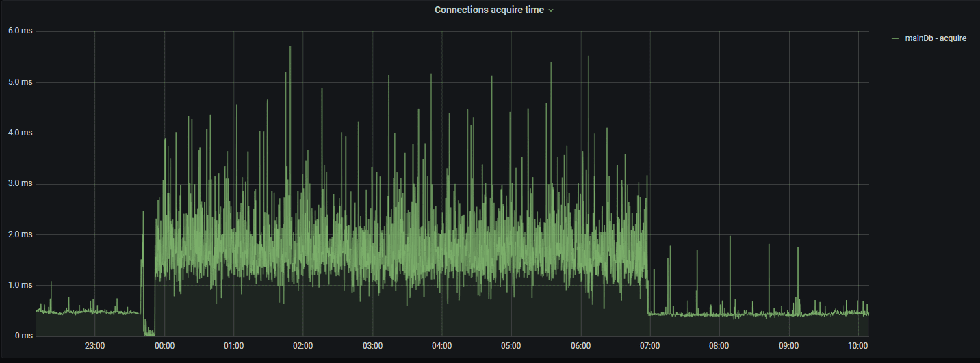Screen dimensions: 980x363
Task: Click the 04:00 tick on time axis
Action: [x=442, y=346]
